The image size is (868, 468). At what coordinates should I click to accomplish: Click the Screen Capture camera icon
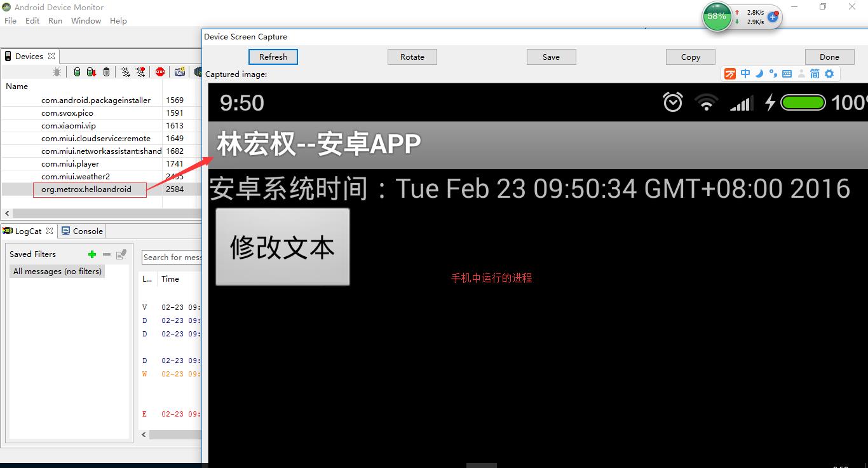(180, 72)
